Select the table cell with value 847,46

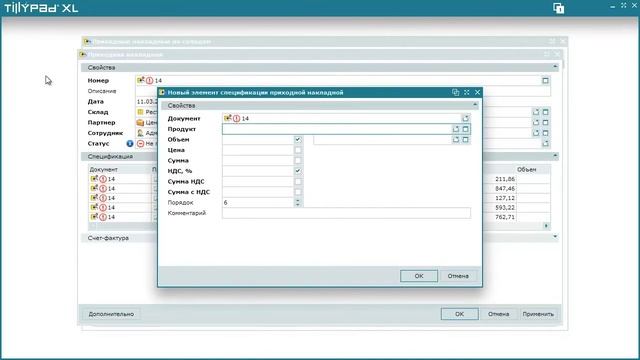504,189
